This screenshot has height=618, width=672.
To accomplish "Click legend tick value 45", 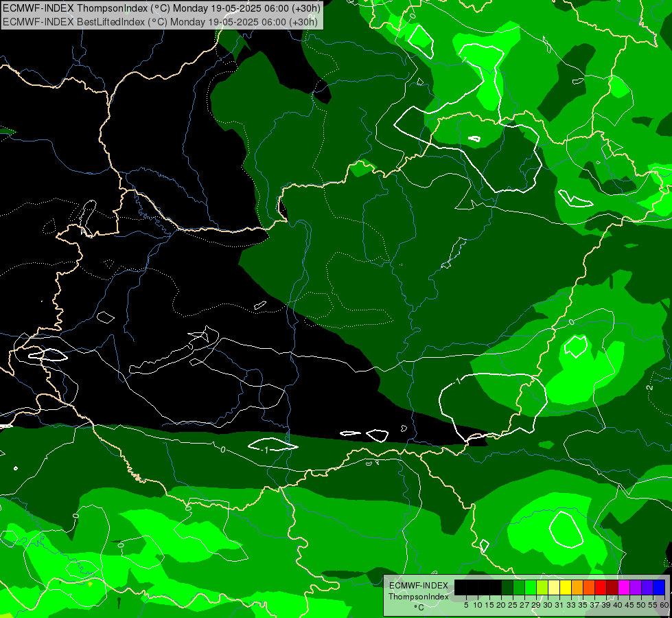I will (630, 605).
